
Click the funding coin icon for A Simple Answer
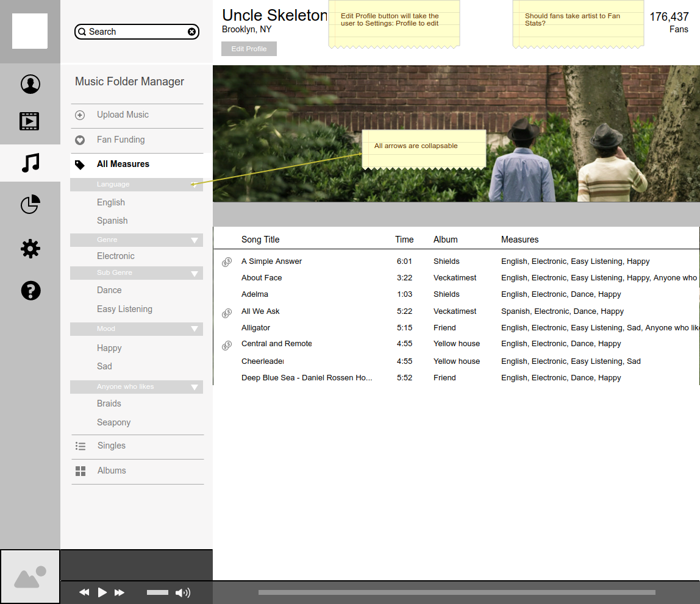(x=227, y=262)
